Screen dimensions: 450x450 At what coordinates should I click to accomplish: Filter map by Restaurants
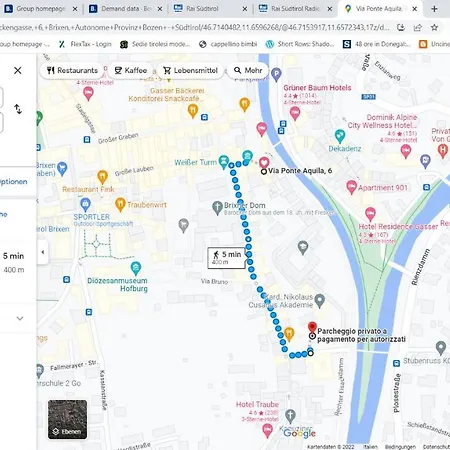73,70
